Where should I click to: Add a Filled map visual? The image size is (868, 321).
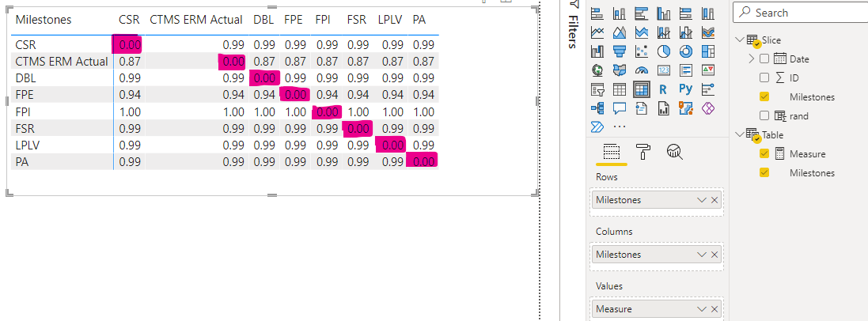(620, 70)
